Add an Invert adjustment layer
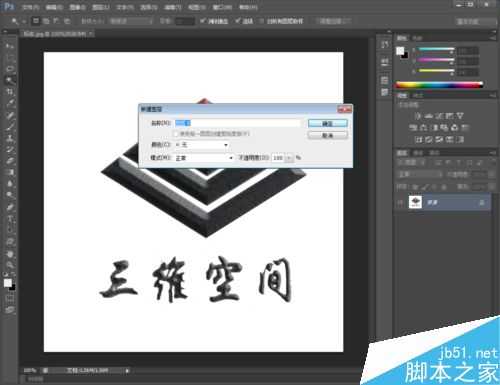 click(x=418, y=139)
